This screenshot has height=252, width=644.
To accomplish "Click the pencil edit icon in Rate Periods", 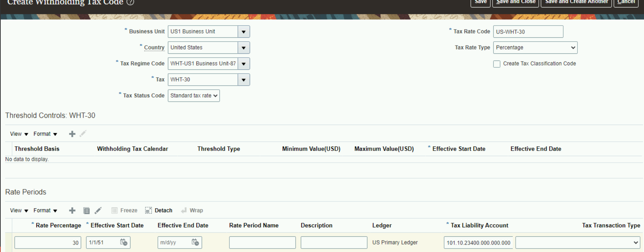I will point(98,210).
